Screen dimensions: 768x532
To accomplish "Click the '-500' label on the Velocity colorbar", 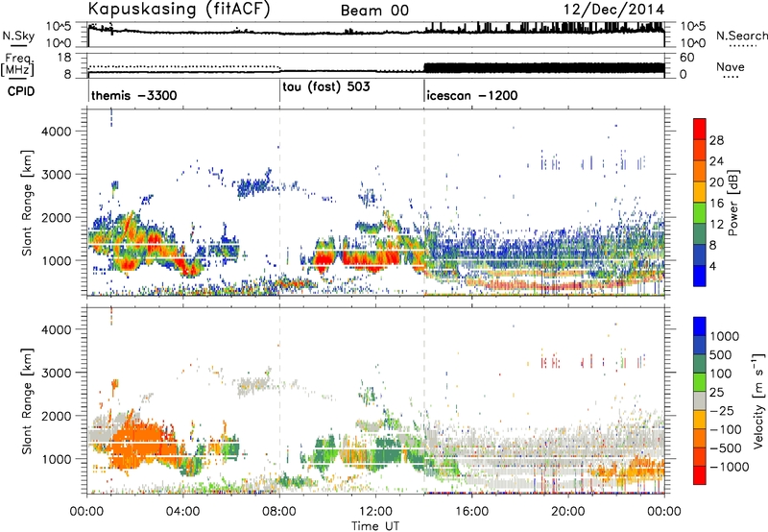I will (725, 447).
